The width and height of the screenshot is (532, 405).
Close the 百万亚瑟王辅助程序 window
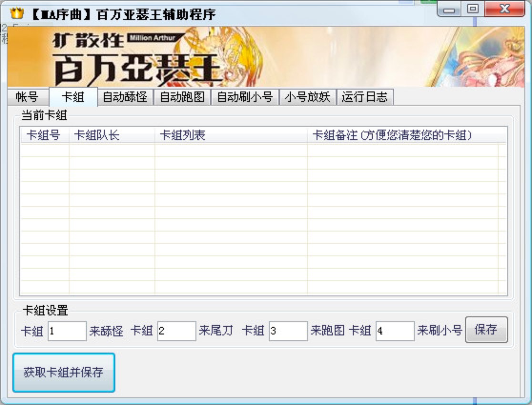(x=505, y=9)
